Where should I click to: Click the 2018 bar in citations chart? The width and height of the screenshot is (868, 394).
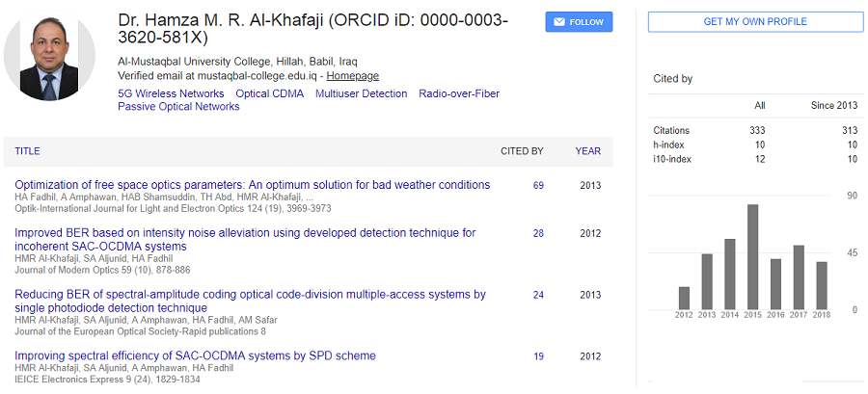[x=822, y=286]
